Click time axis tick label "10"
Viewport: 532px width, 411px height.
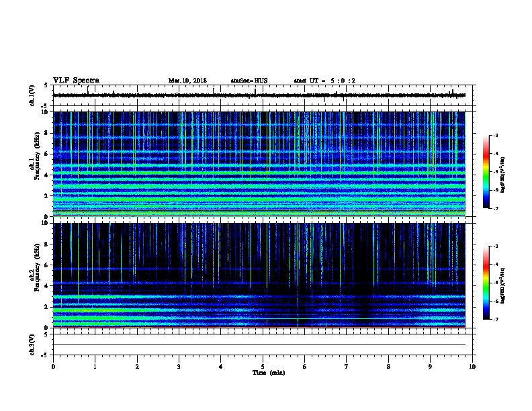coord(472,367)
